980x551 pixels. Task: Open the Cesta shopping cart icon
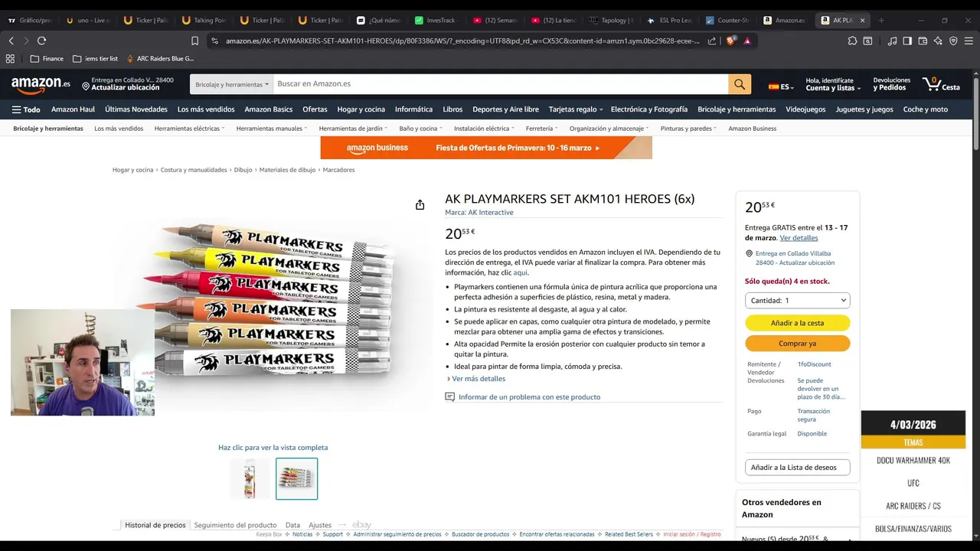(941, 84)
